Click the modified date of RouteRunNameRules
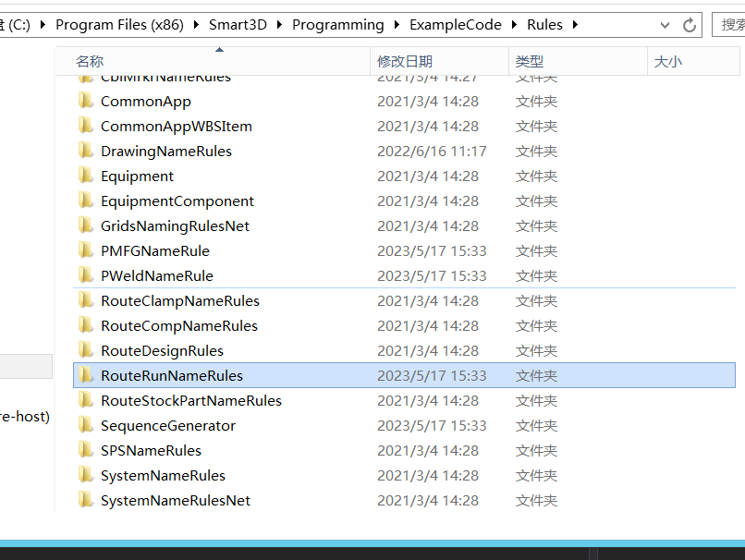 click(432, 376)
